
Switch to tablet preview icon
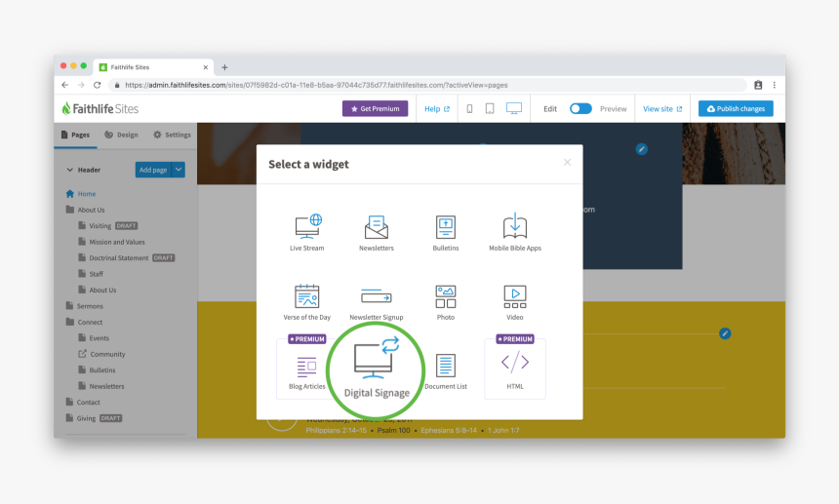pyautogui.click(x=490, y=108)
